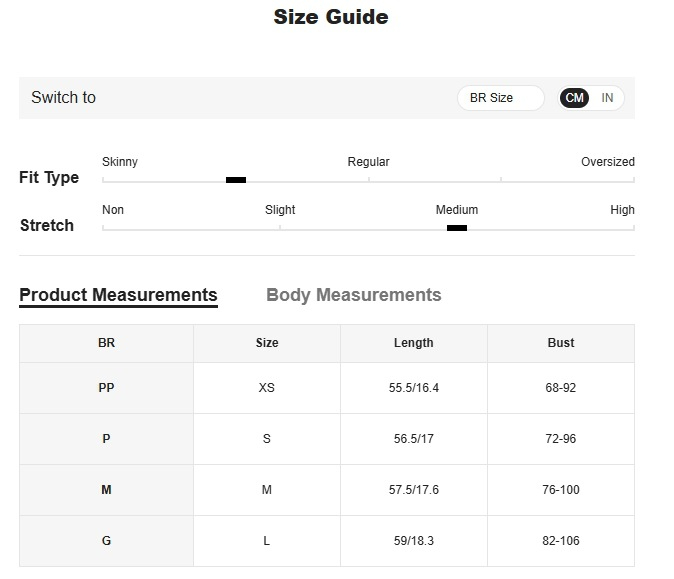
Task: Open the Body Measurements tab
Action: 354,295
